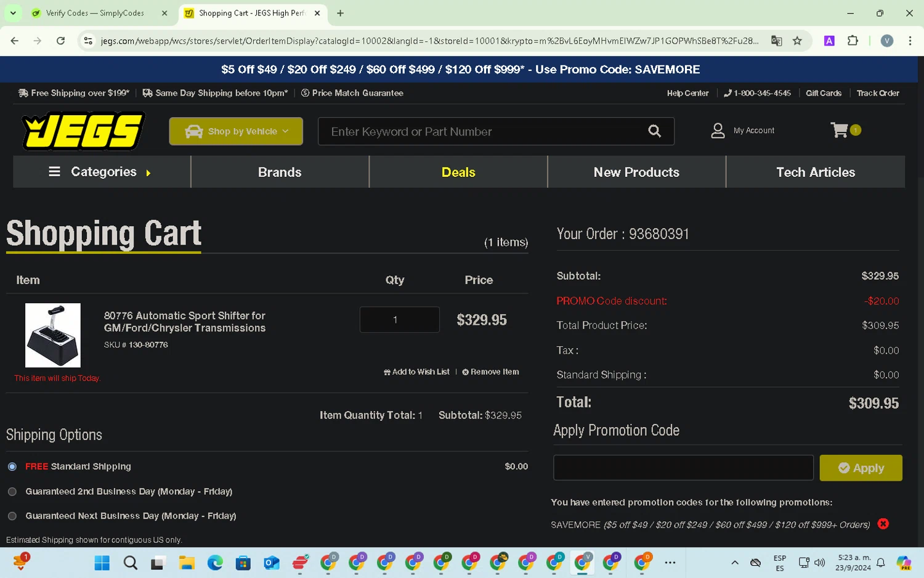Call 1-800-345-4545 phone link
The image size is (924, 578).
757,93
